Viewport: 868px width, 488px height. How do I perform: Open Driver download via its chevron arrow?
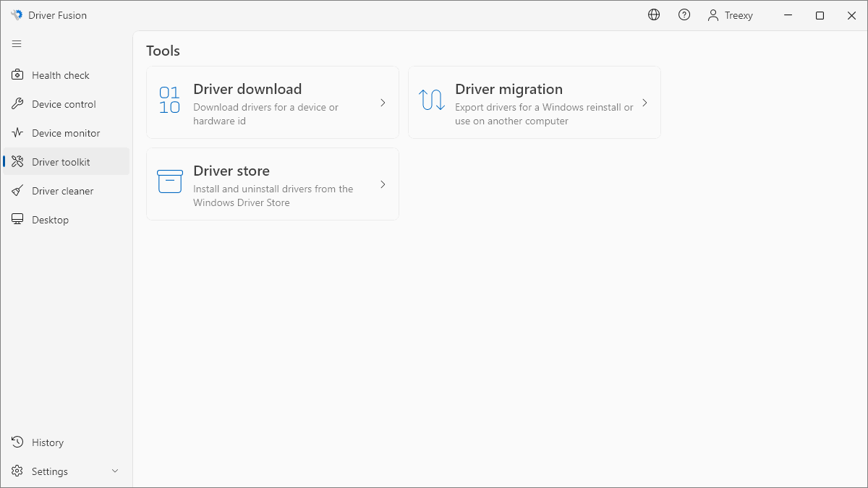coord(383,103)
